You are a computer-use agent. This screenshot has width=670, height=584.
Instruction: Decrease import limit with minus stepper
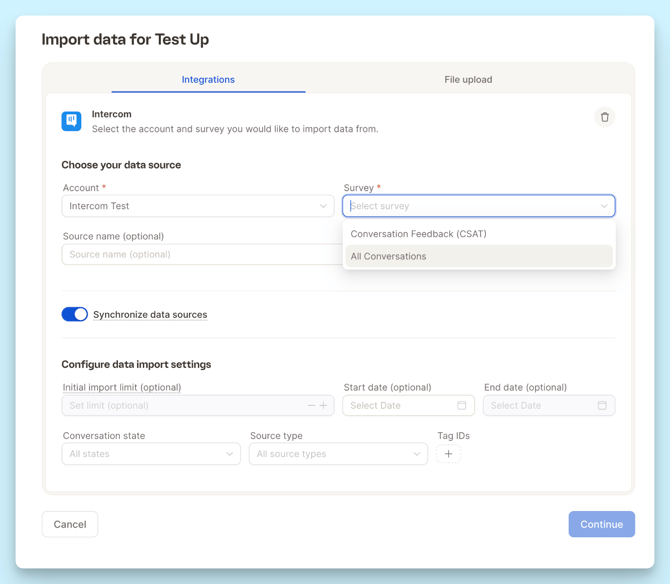point(311,406)
